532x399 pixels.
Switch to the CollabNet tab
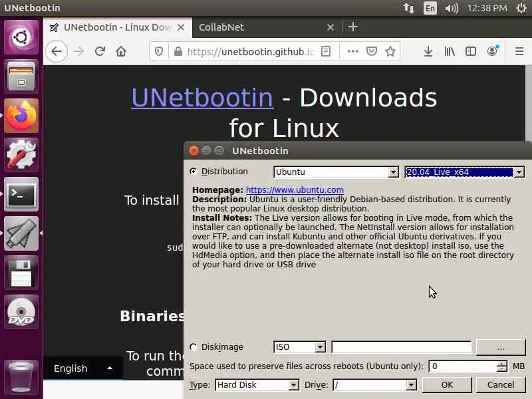pyautogui.click(x=221, y=27)
